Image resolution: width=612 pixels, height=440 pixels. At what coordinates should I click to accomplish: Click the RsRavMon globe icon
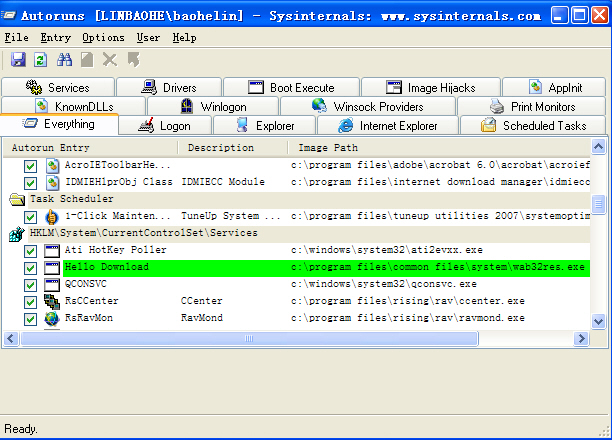[52, 319]
